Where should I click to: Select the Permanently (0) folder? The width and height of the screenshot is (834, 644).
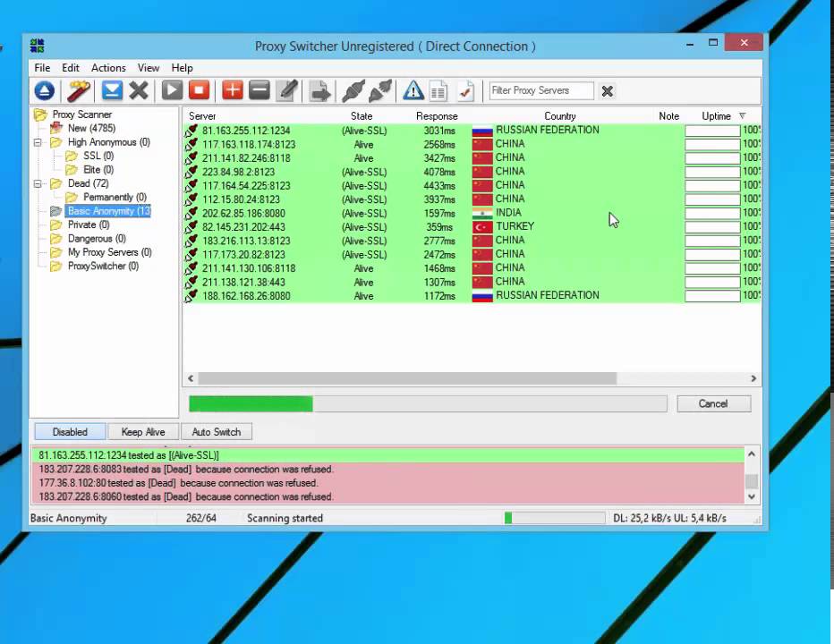pyautogui.click(x=115, y=198)
